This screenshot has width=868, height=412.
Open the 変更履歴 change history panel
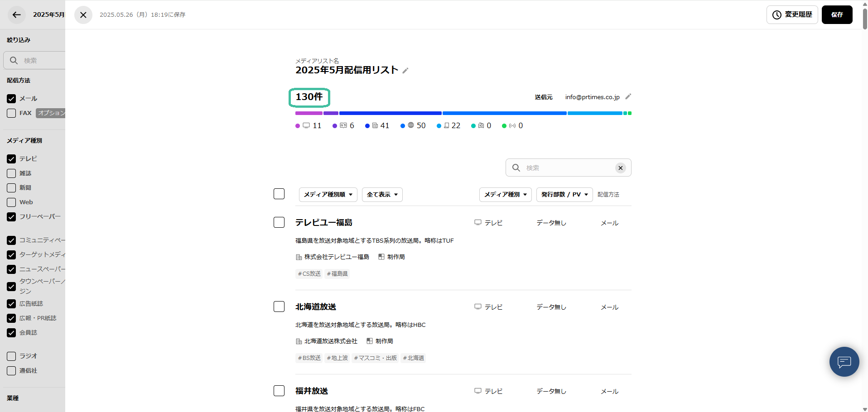point(791,14)
